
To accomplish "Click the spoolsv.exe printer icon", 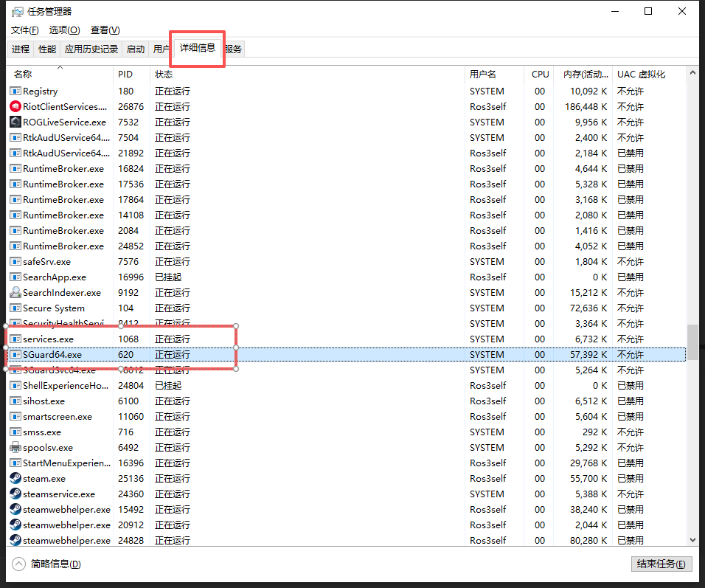I will pos(15,448).
